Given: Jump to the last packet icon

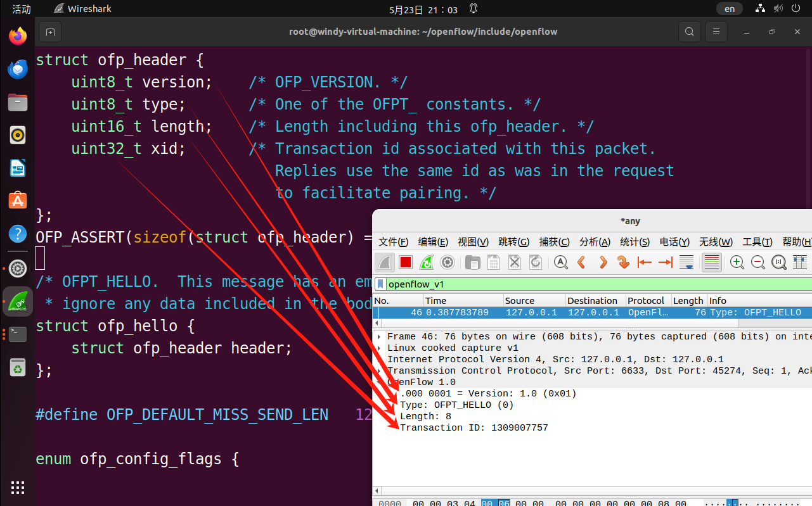Looking at the screenshot, I should pos(666,262).
